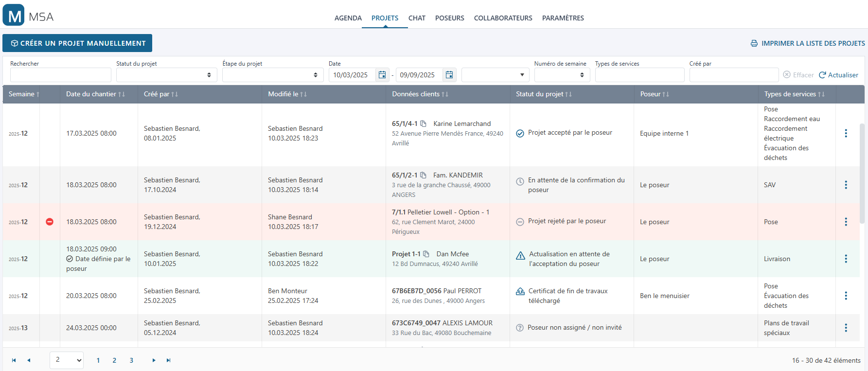Viewport: 868px width, 371px height.
Task: Click red rejected icon on Pelletier Lowell row
Action: 50,222
